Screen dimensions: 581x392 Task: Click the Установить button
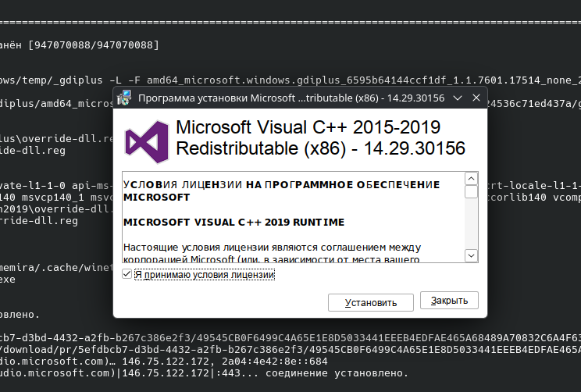click(x=370, y=303)
